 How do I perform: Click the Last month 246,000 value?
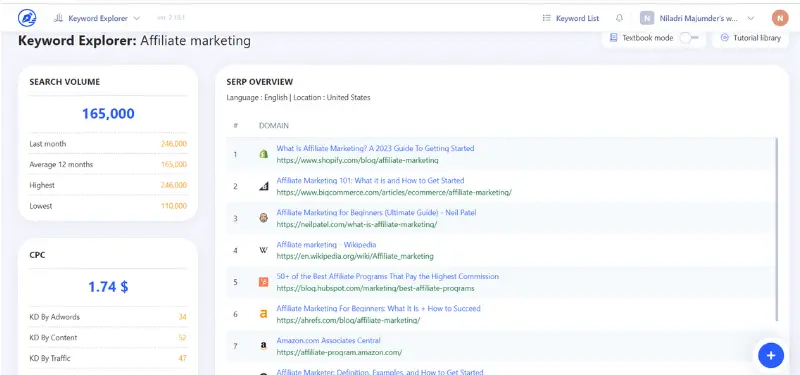(x=173, y=144)
